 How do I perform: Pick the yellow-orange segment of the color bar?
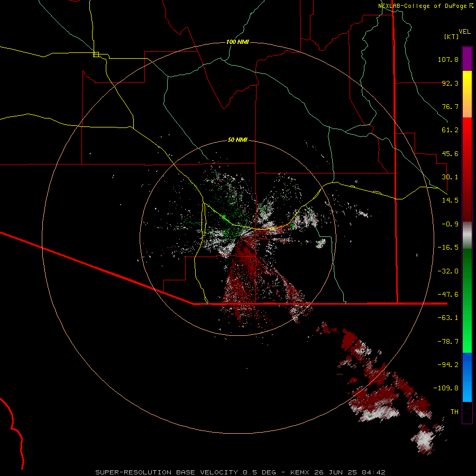click(x=467, y=94)
